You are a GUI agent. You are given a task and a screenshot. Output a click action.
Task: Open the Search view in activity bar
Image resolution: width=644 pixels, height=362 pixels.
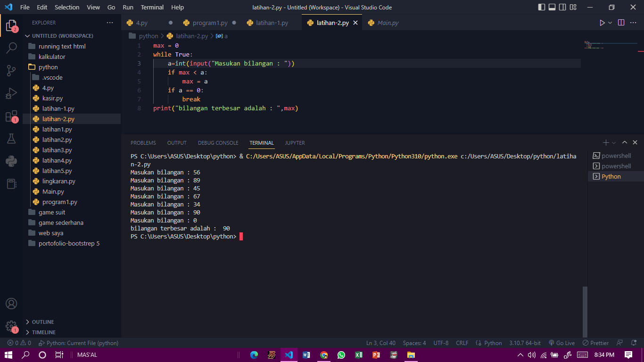click(11, 48)
